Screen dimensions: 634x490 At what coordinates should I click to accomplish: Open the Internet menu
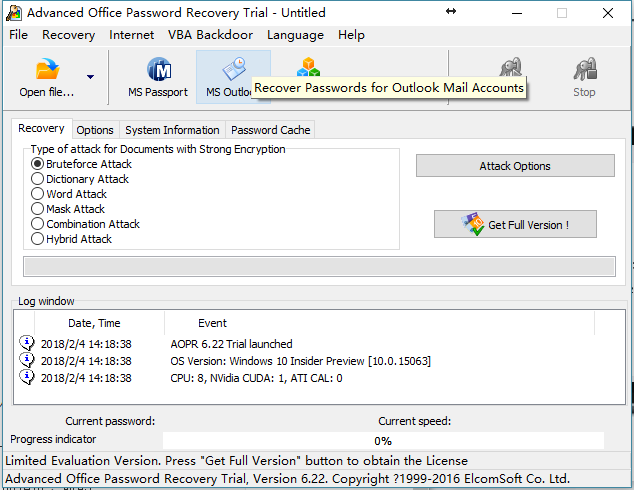131,35
